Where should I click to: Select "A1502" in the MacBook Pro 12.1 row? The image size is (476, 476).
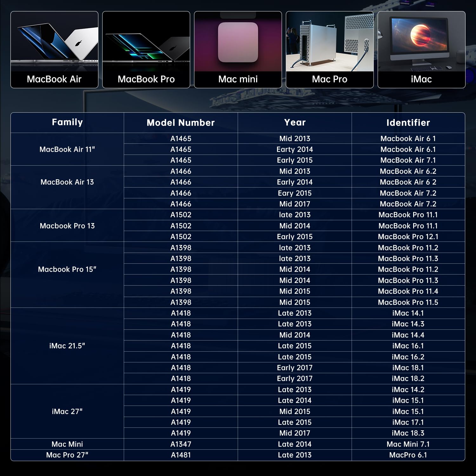click(x=181, y=237)
